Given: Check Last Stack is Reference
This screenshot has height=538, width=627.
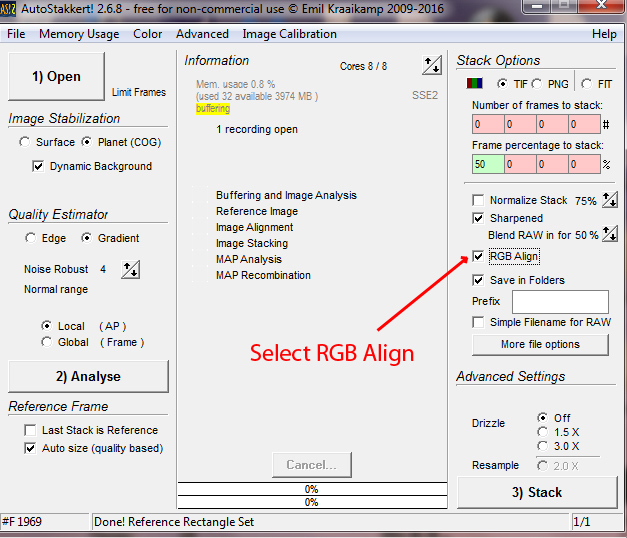Looking at the screenshot, I should [x=30, y=430].
